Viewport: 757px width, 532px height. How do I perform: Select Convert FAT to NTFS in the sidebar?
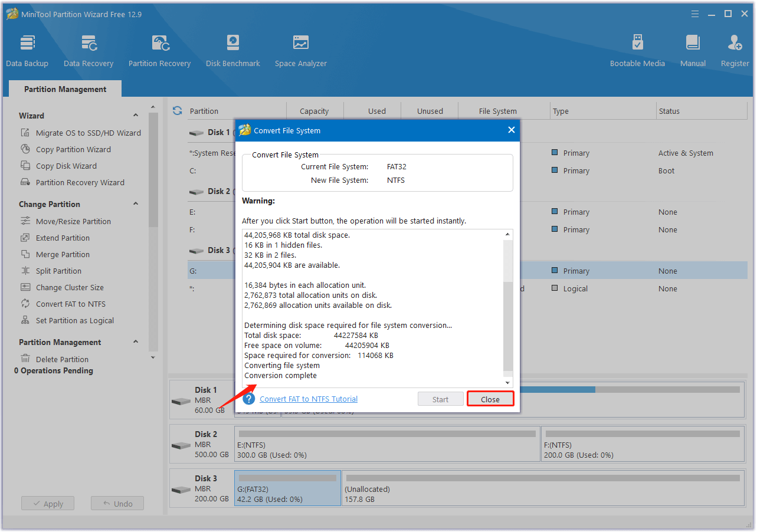63,304
